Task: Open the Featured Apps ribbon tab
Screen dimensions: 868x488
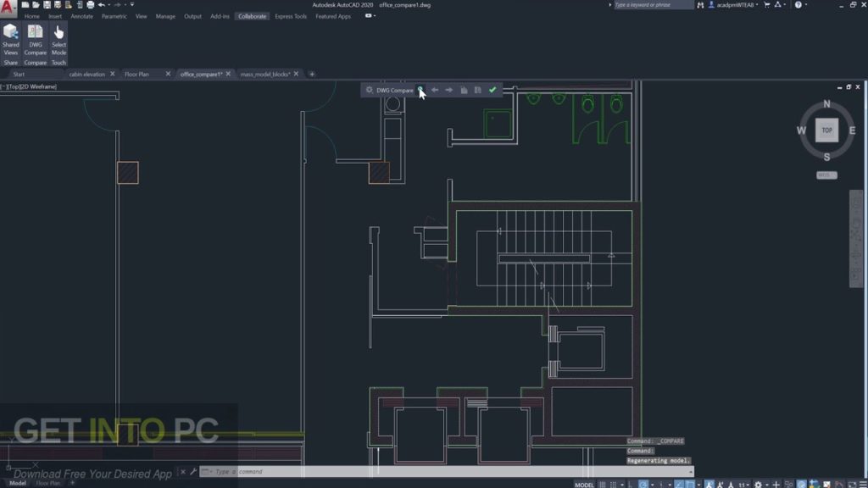Action: point(332,16)
